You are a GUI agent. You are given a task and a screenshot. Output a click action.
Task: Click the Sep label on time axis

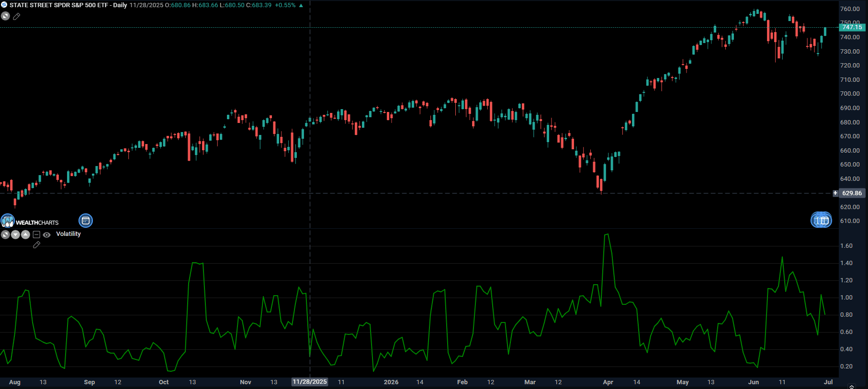[x=90, y=382]
